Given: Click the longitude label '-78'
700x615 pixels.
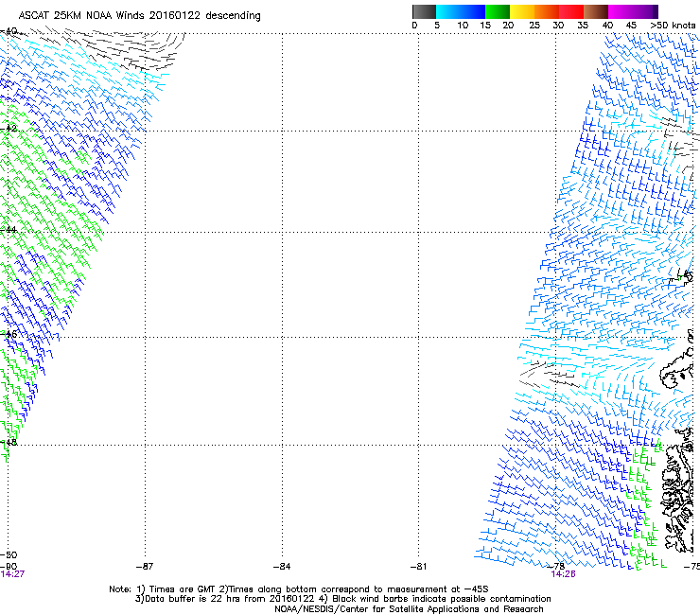Looking at the screenshot, I should point(556,567).
